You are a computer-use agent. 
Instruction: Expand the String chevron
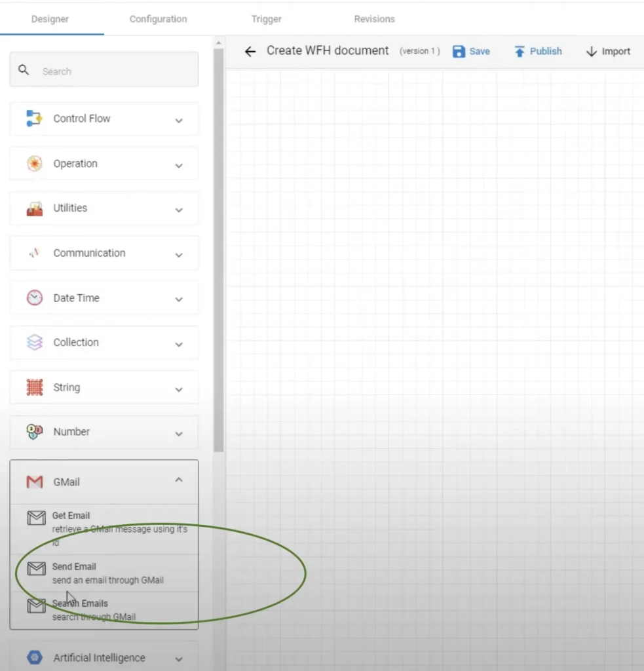click(x=179, y=389)
